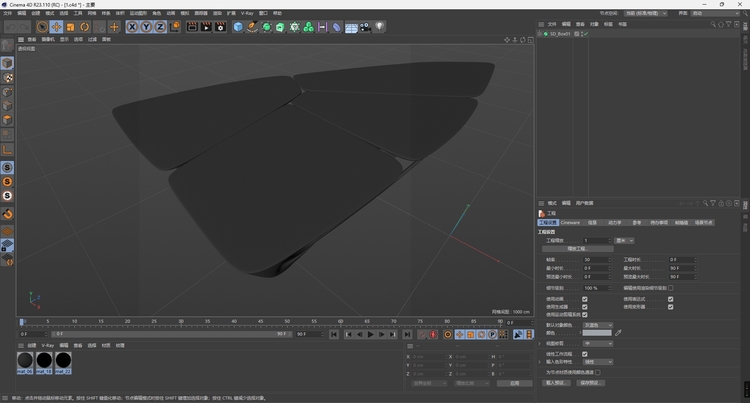
Task: Open the view clipping dropdown
Action: (597, 344)
